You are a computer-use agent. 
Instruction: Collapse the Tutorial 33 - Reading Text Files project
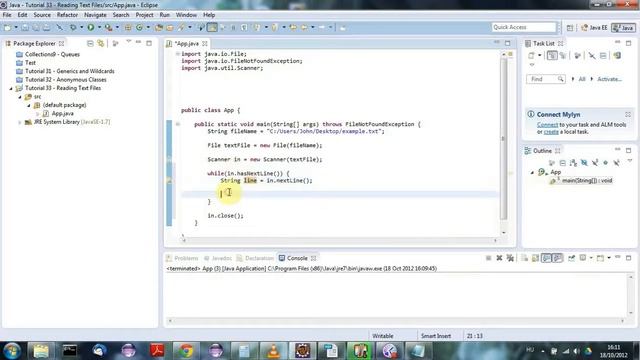click(11, 88)
